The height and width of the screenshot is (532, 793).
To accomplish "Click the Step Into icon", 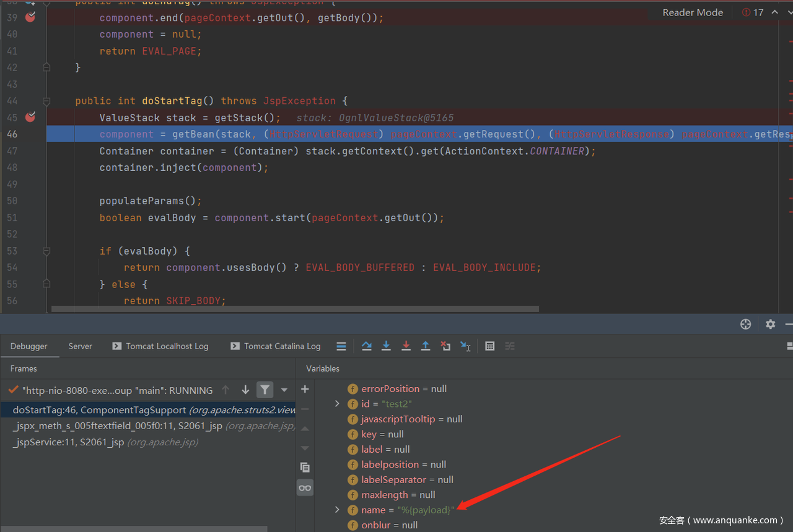I will [386, 346].
